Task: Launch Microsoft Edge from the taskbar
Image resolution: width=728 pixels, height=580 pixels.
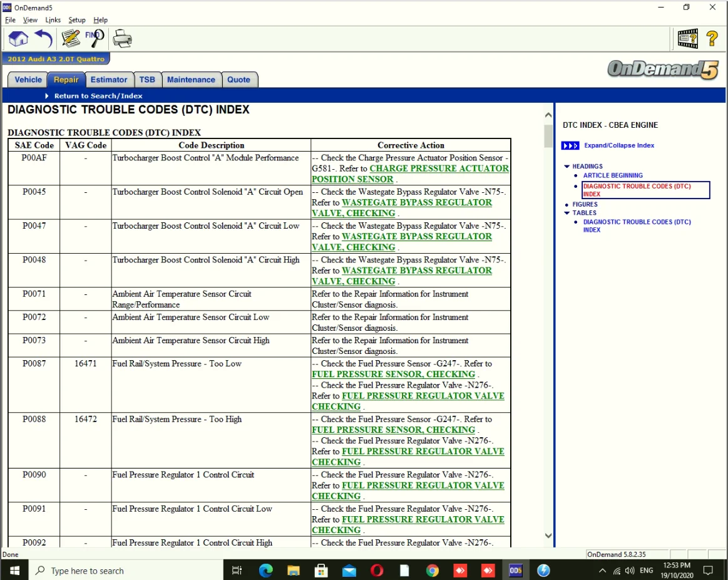Action: pos(265,570)
